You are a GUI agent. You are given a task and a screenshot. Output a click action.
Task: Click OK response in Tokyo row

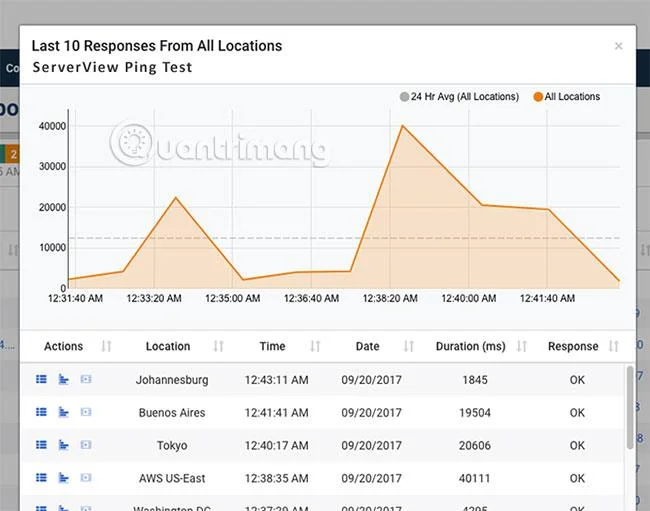point(577,445)
